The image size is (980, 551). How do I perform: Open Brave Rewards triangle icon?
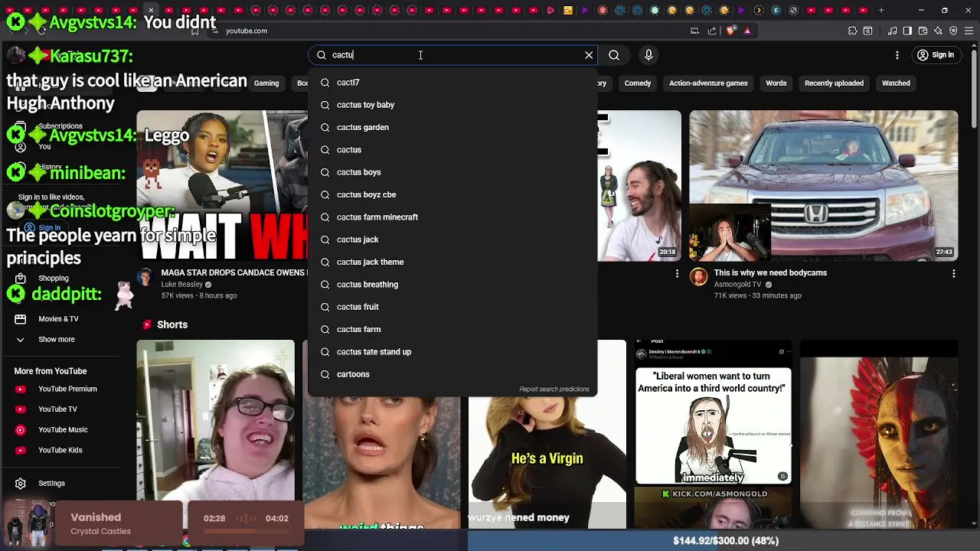(747, 31)
